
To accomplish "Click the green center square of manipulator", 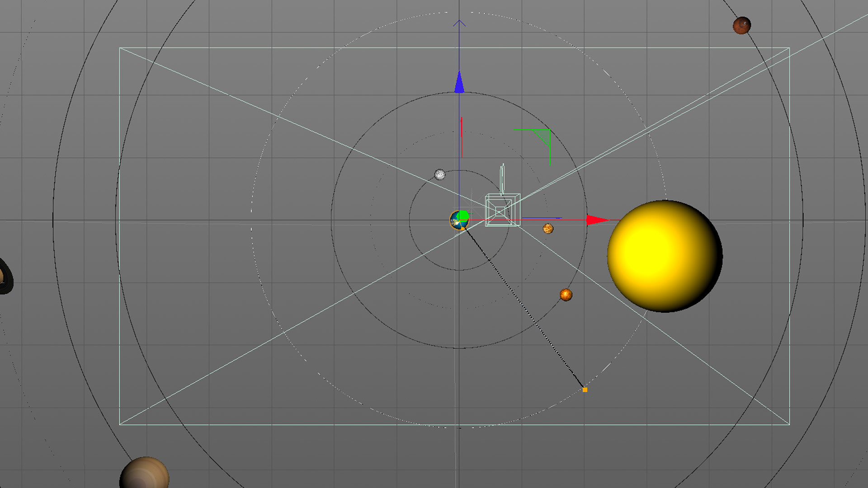I will click(x=463, y=216).
